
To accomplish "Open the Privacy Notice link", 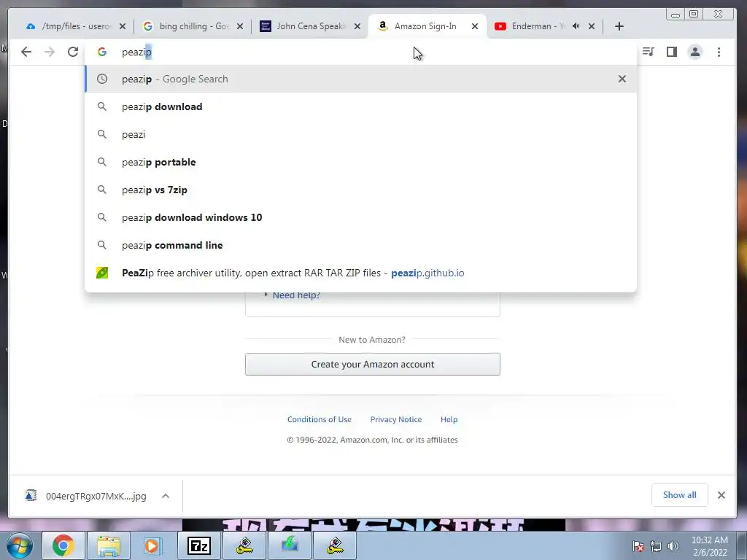I will (x=396, y=419).
